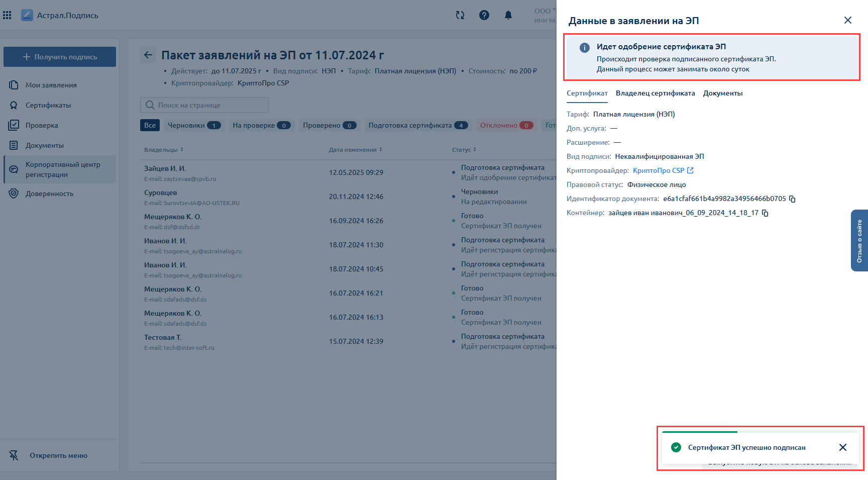868x480 pixels.
Task: Select Мещеряков row dated 16.07.2024 16:13
Action: (349, 317)
